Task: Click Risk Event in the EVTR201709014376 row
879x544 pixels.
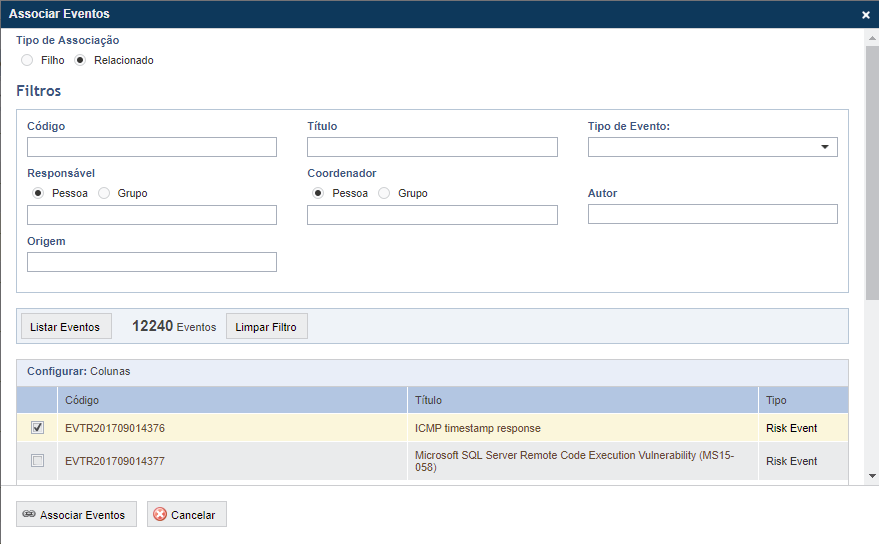Action: click(791, 428)
